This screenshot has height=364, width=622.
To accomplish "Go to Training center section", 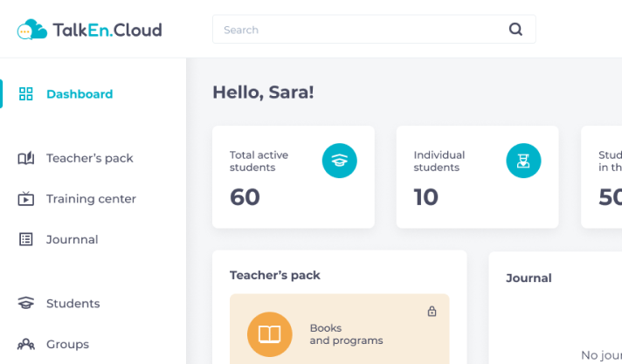I will [x=91, y=199].
